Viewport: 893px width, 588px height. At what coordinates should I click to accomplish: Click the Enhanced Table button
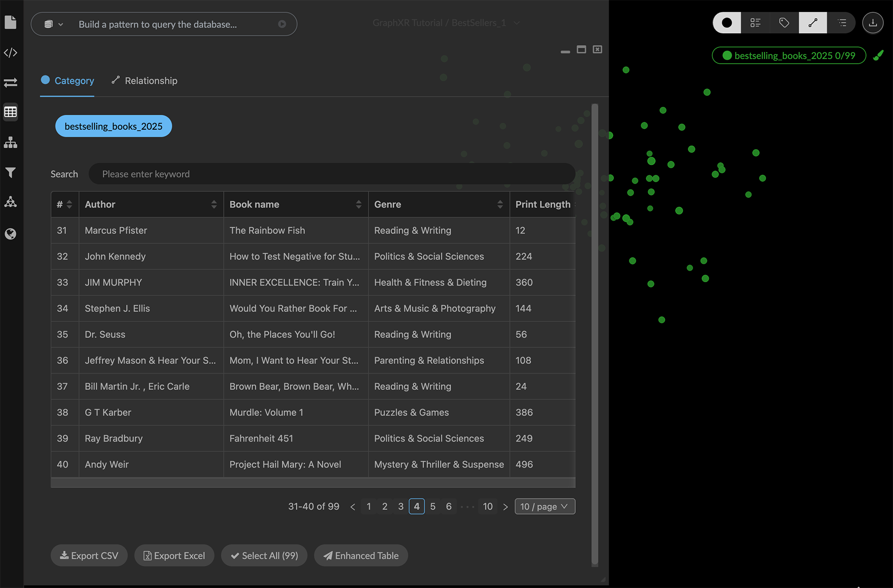[x=361, y=555]
